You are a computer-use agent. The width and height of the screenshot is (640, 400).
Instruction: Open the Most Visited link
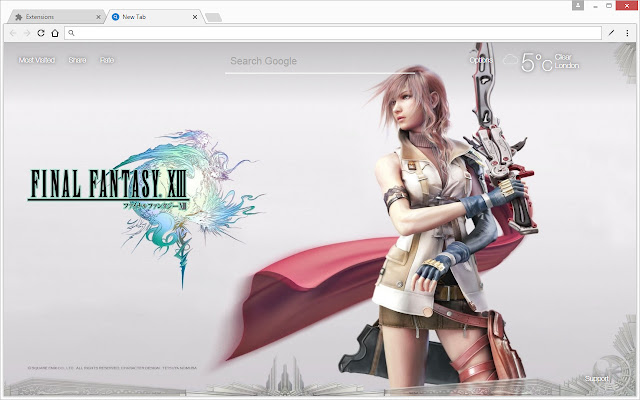tap(37, 60)
